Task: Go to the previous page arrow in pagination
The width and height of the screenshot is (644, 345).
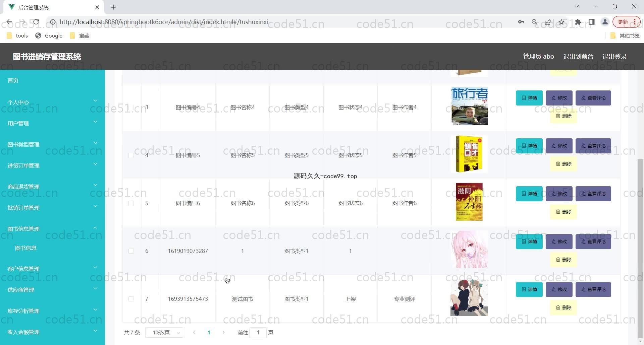Action: pyautogui.click(x=194, y=332)
